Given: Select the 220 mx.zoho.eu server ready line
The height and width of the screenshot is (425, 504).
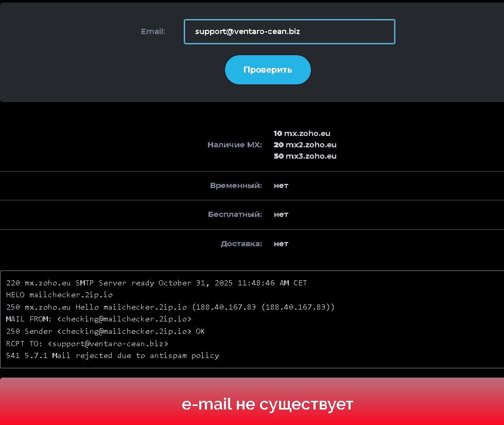Looking at the screenshot, I should 154,283.
